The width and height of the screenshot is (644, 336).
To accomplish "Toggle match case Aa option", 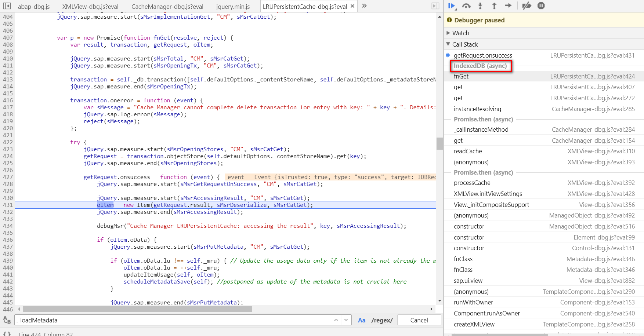I will tap(362, 320).
